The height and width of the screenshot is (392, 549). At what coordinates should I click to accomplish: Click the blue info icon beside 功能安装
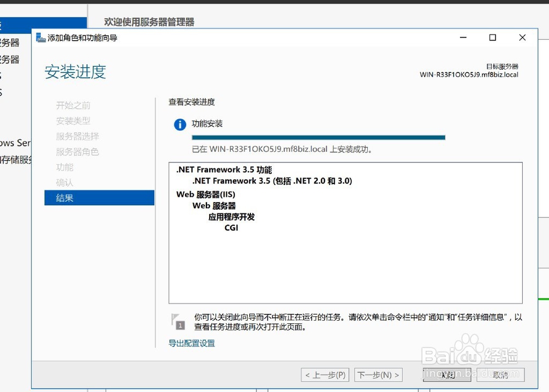click(179, 124)
